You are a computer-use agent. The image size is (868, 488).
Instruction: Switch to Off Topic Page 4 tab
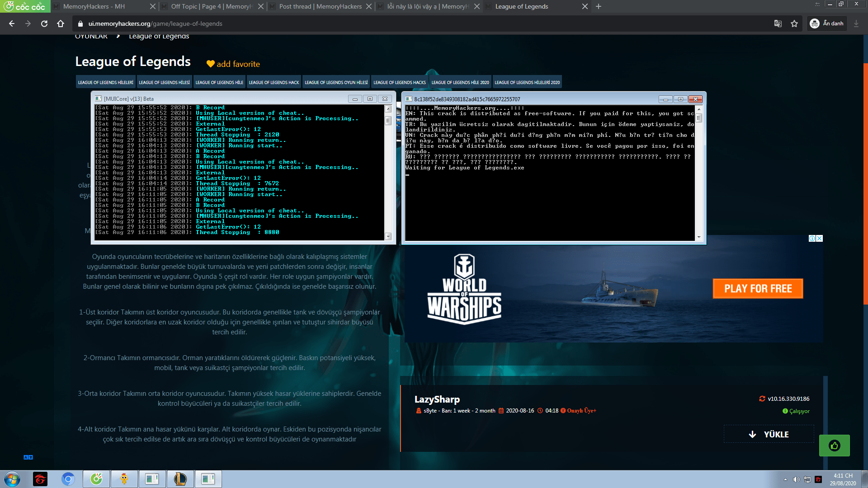(x=212, y=6)
